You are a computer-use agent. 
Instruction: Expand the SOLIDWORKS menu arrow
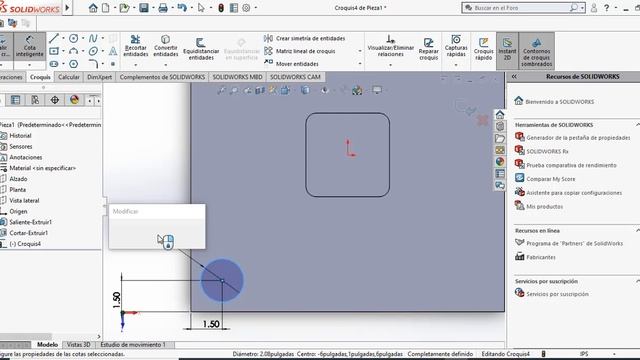coord(67,8)
